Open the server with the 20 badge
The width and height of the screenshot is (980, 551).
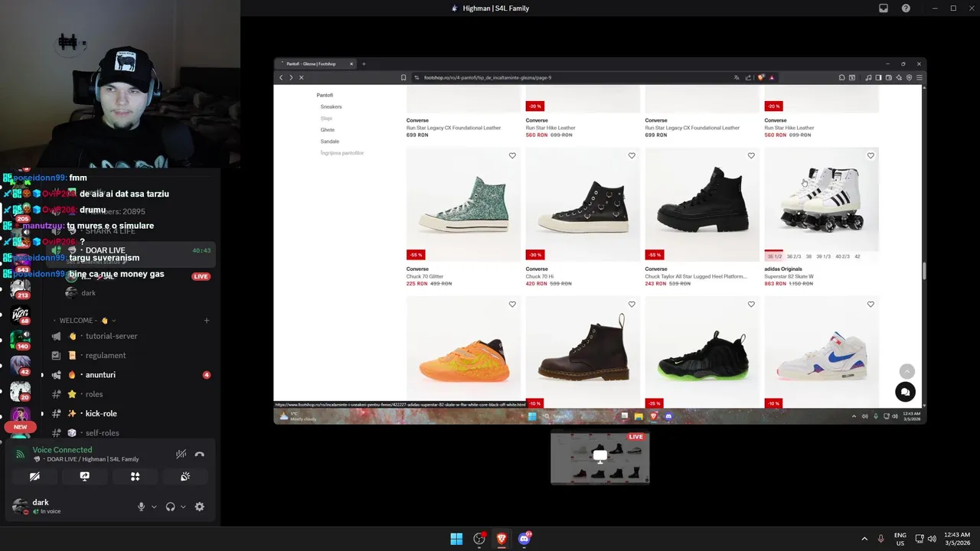coord(20,390)
